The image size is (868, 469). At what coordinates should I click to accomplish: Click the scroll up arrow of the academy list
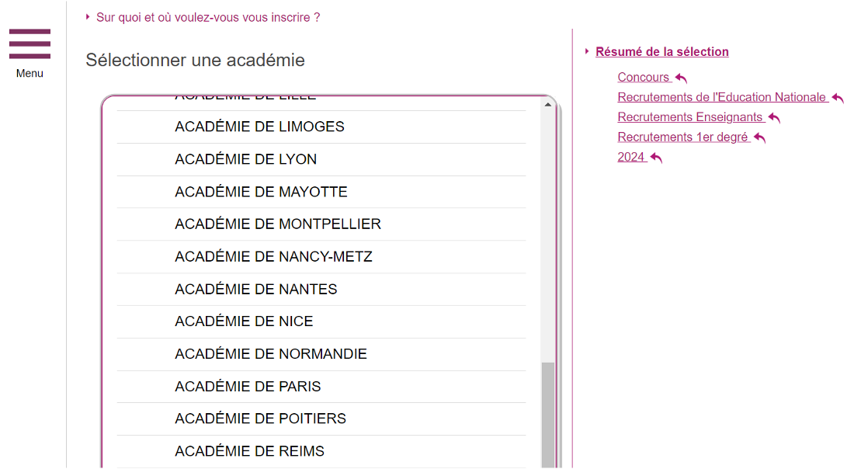[x=547, y=104]
